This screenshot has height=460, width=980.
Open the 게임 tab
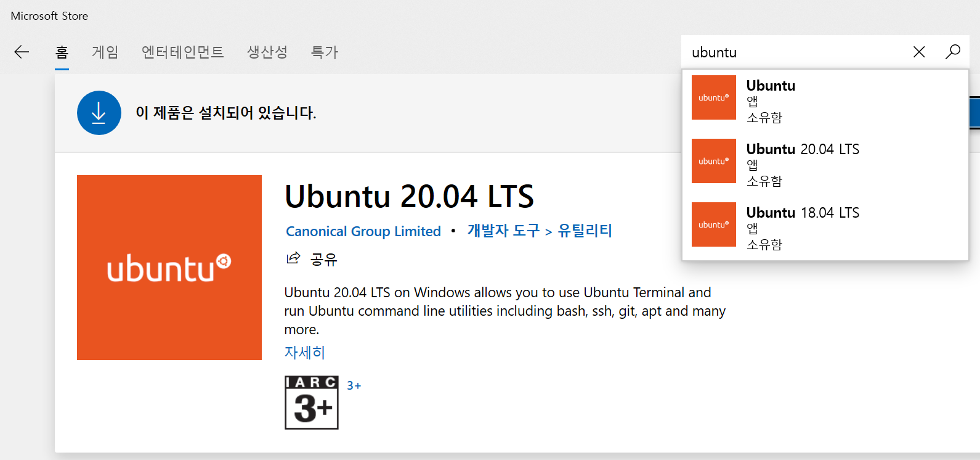coord(105,52)
